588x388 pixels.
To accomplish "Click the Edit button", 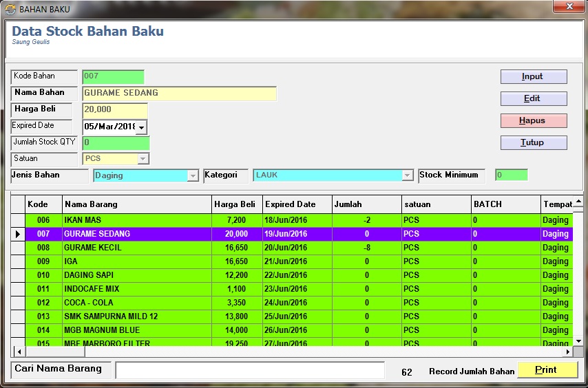I will [534, 98].
